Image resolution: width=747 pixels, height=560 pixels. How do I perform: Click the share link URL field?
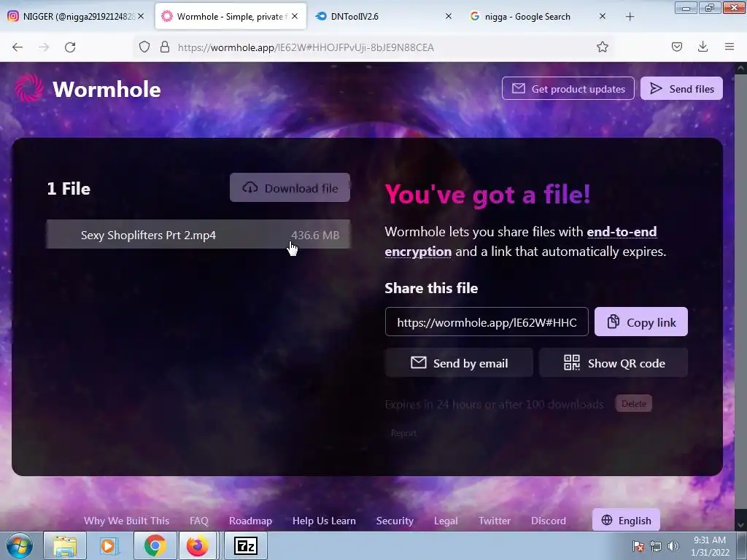(x=487, y=322)
